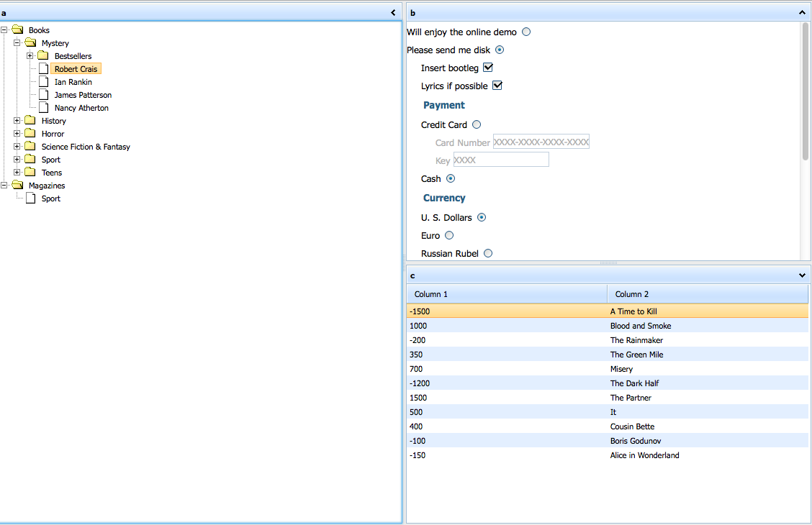The width and height of the screenshot is (812, 525).
Task: Collapse panel a with the left arrow
Action: (393, 13)
